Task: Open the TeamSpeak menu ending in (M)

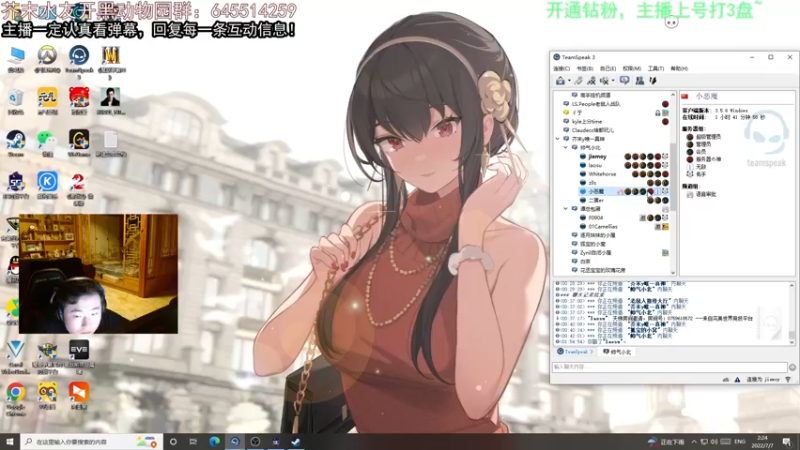Action: point(632,68)
